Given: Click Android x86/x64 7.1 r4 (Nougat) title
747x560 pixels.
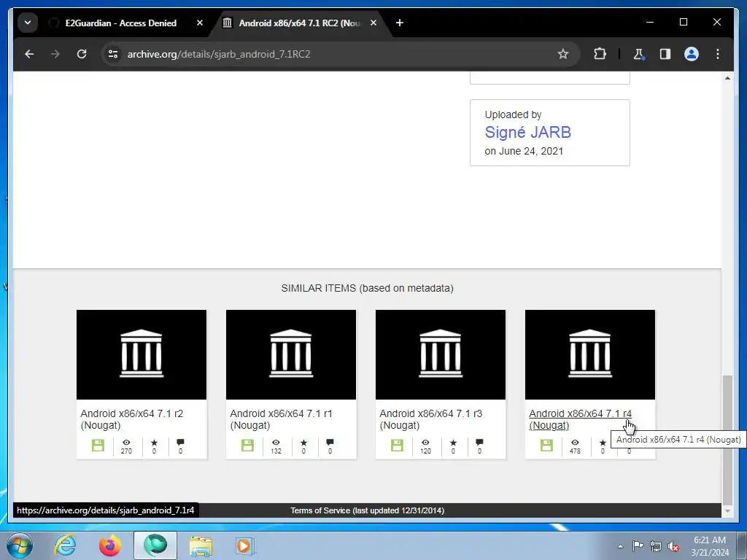Looking at the screenshot, I should 580,419.
